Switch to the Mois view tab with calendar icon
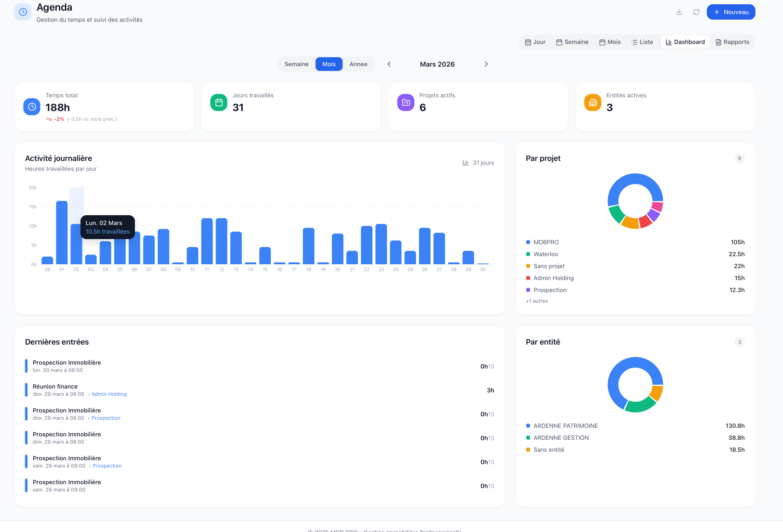This screenshot has height=532, width=783. point(610,42)
